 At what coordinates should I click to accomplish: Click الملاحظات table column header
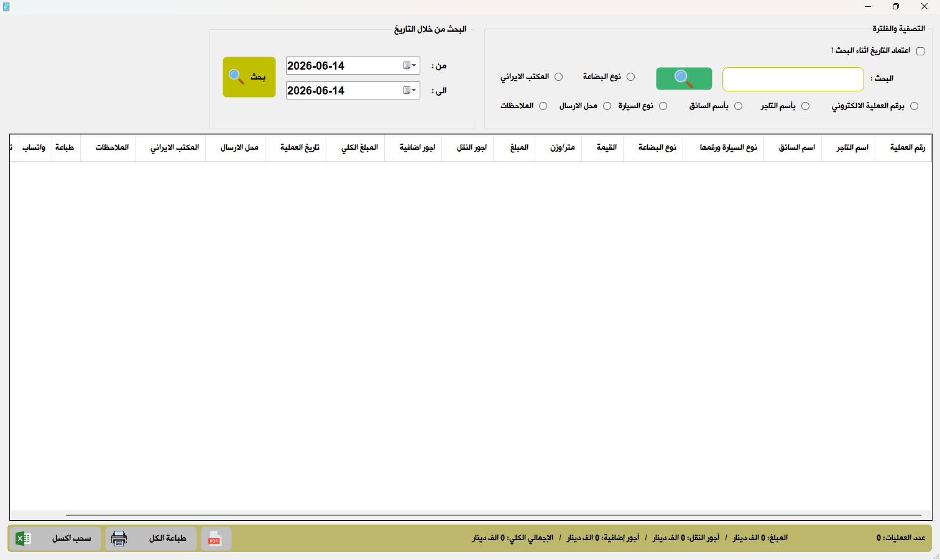pyautogui.click(x=108, y=148)
